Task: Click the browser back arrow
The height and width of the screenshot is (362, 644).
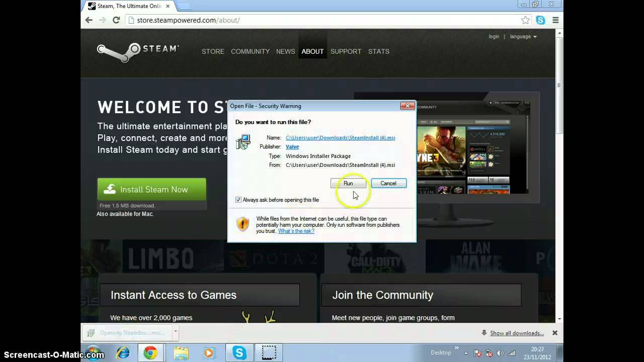Action: coord(89,20)
